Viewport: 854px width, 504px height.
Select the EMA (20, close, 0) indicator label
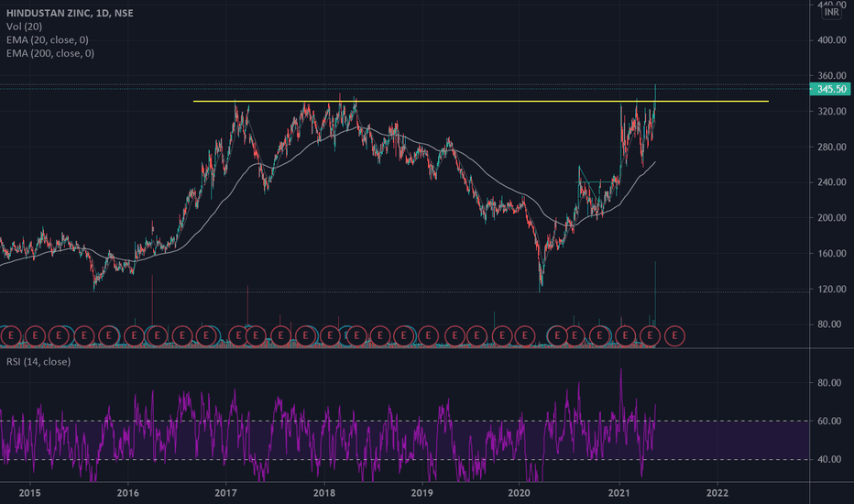point(48,39)
